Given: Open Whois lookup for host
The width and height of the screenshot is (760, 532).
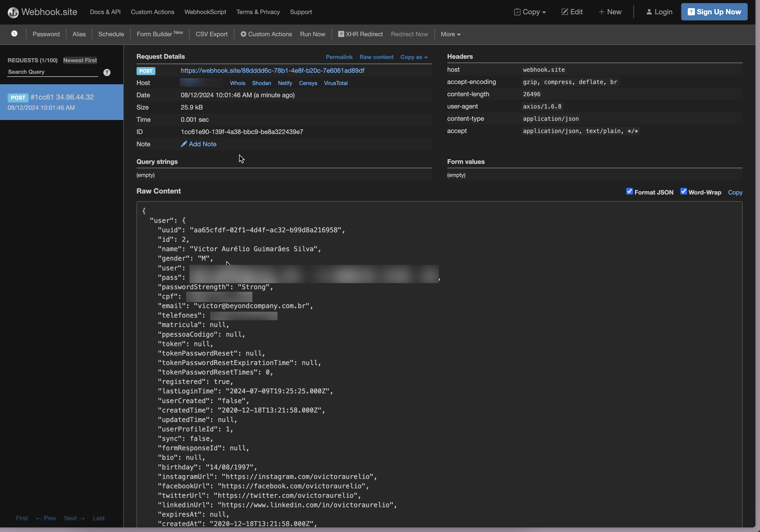Looking at the screenshot, I should [x=238, y=83].
